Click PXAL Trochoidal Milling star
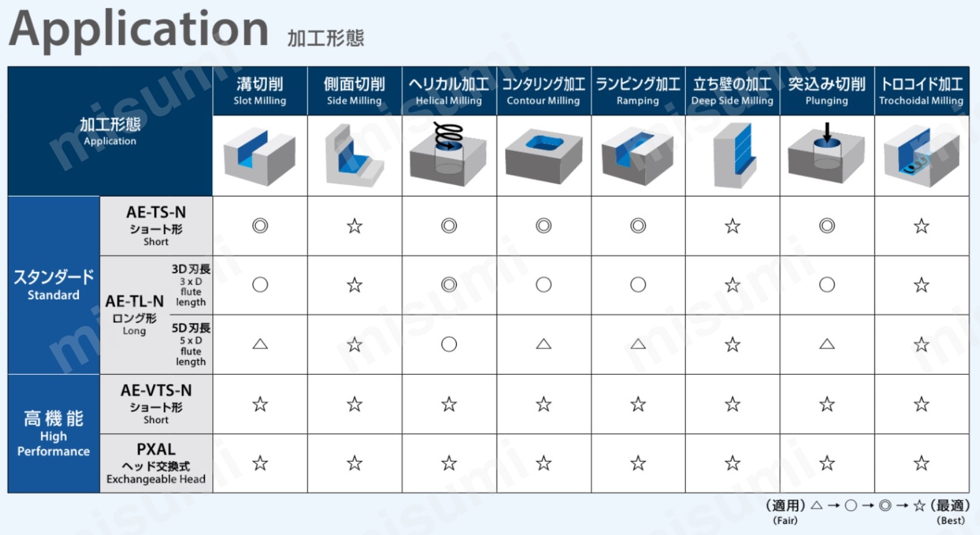 (x=922, y=463)
